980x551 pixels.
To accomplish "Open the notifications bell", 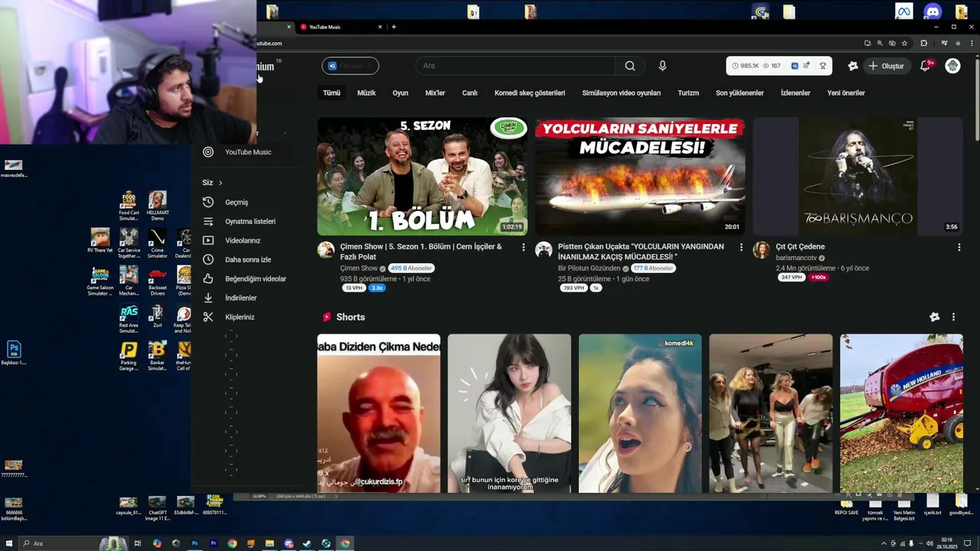I will point(925,66).
